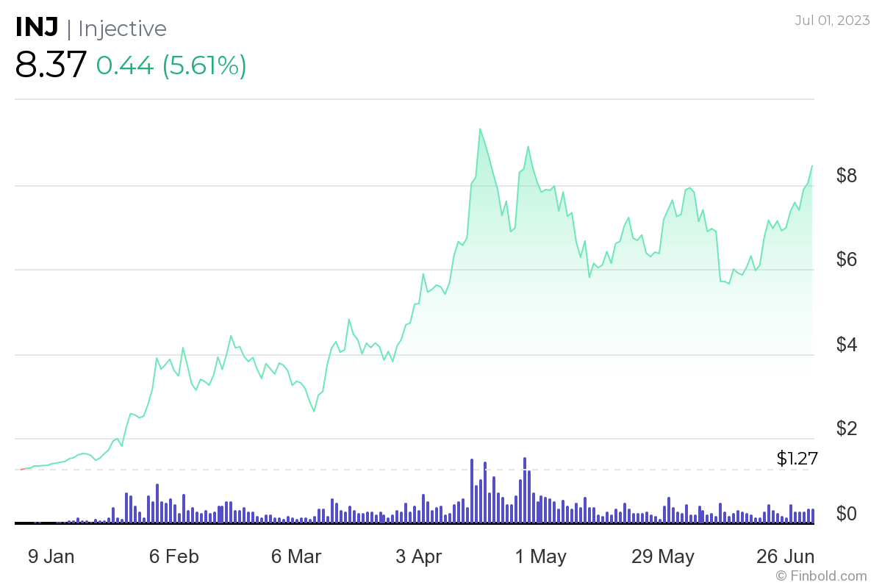Viewport: 882px width, 588px height.
Task: Select the 9 Jan date tick
Action: click(x=51, y=556)
